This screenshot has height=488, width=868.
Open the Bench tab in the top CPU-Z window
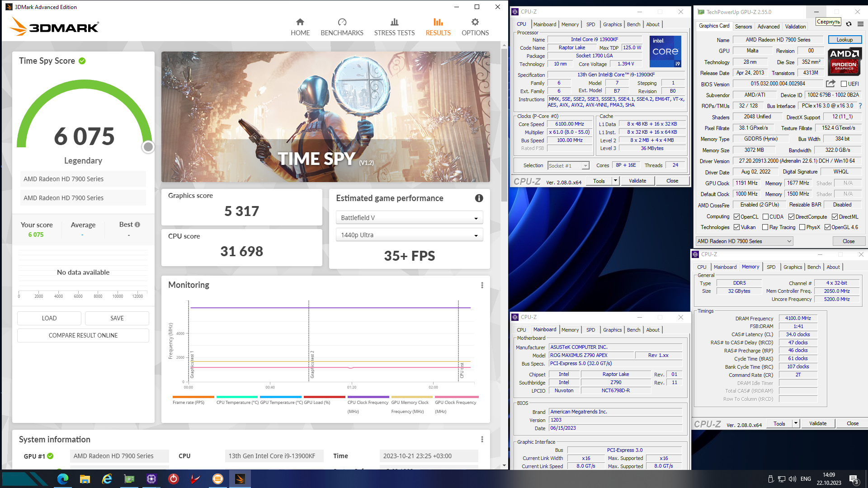tap(633, 24)
